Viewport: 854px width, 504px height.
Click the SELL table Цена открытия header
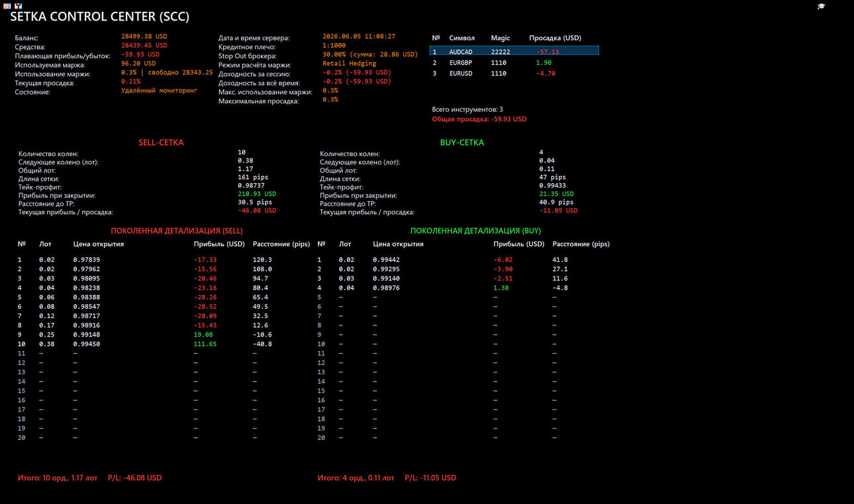click(x=99, y=244)
